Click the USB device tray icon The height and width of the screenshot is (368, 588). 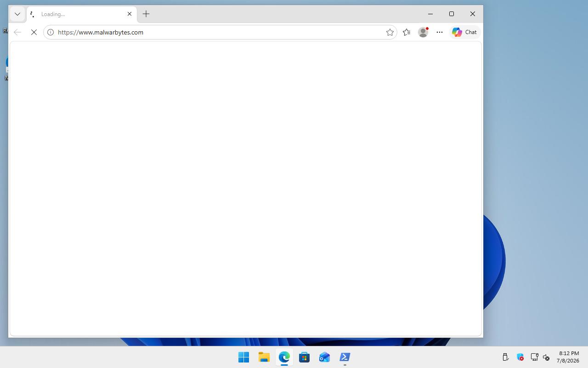(505, 357)
